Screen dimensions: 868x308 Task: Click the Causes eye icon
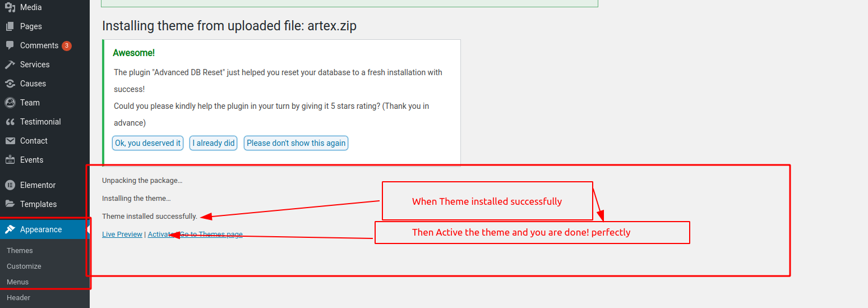[10, 84]
